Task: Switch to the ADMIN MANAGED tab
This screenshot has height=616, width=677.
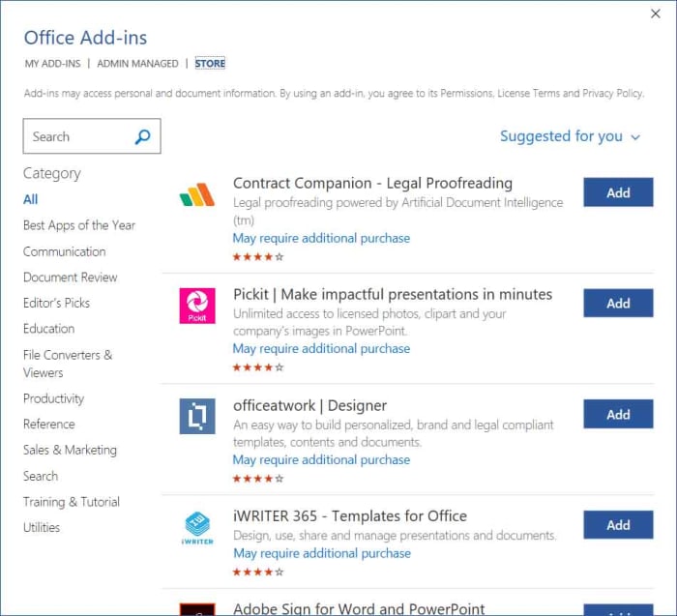Action: click(x=137, y=64)
